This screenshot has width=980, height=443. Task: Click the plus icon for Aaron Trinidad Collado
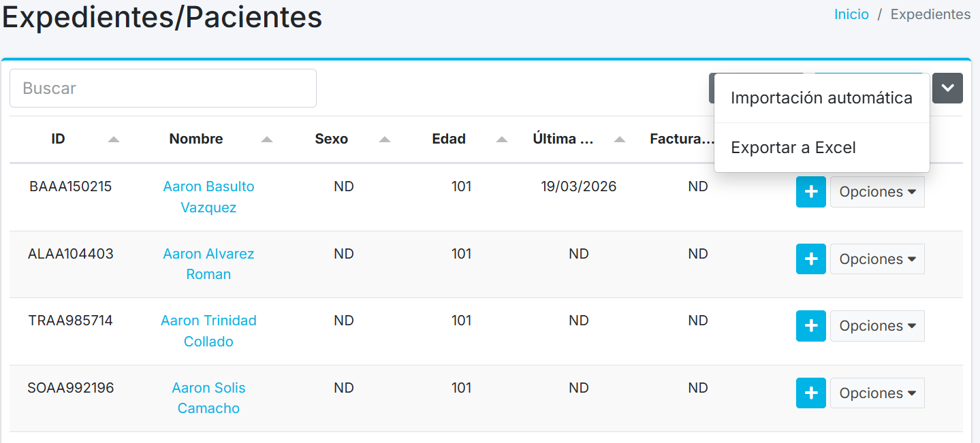(x=810, y=326)
